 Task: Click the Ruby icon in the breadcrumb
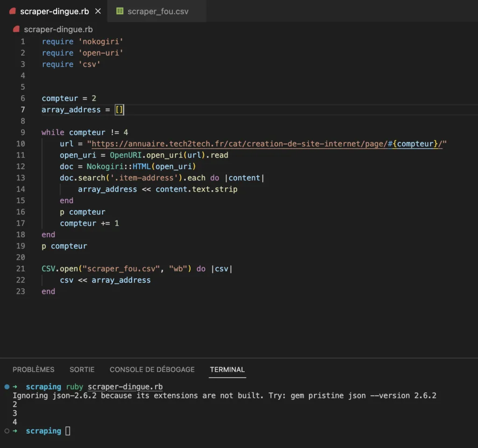click(16, 29)
